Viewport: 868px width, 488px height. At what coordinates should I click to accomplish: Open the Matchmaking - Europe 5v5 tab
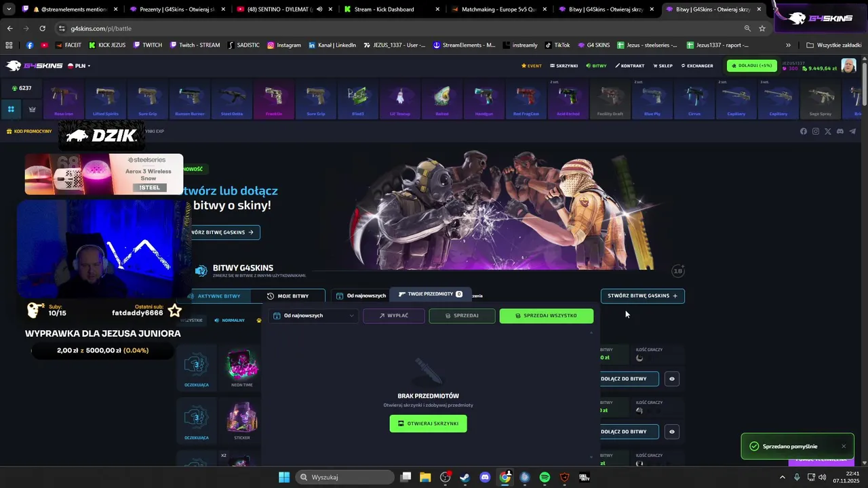tap(499, 9)
